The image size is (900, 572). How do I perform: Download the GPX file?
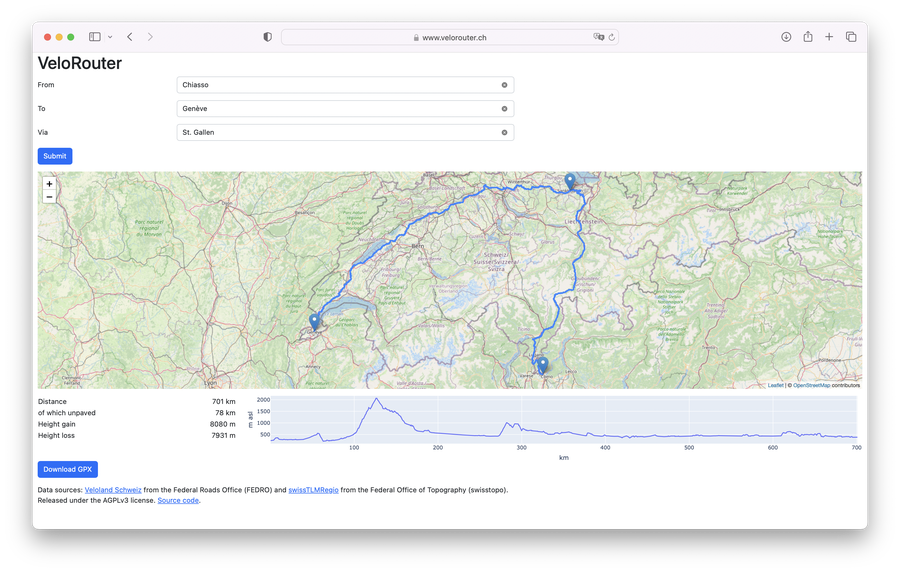68,469
